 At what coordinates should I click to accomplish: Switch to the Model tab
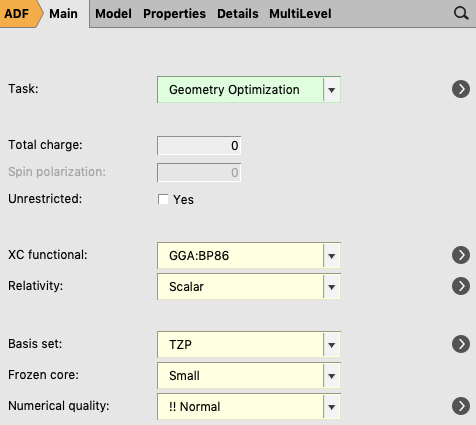113,14
